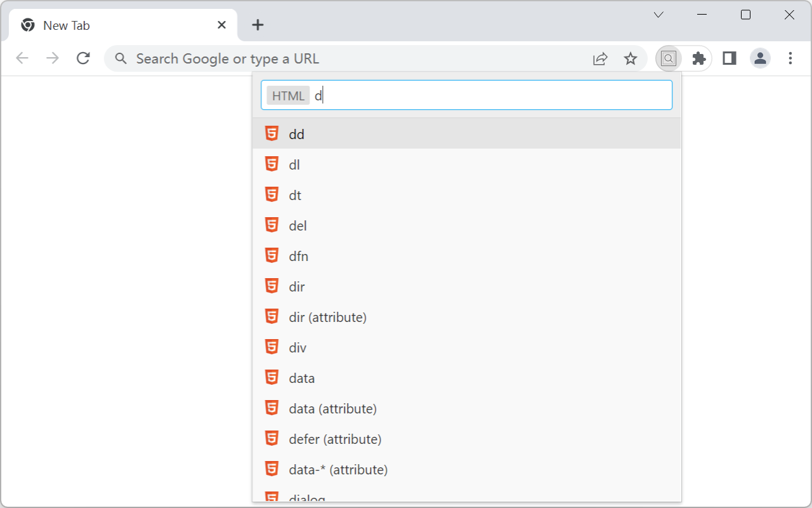Open the tab search chevron in the title bar
This screenshot has width=812, height=508.
pos(658,14)
